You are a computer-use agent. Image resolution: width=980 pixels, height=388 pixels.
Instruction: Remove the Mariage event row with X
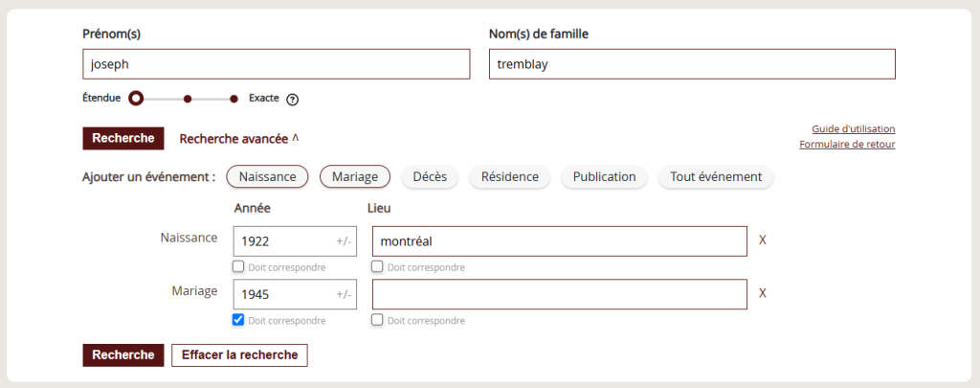(x=763, y=293)
